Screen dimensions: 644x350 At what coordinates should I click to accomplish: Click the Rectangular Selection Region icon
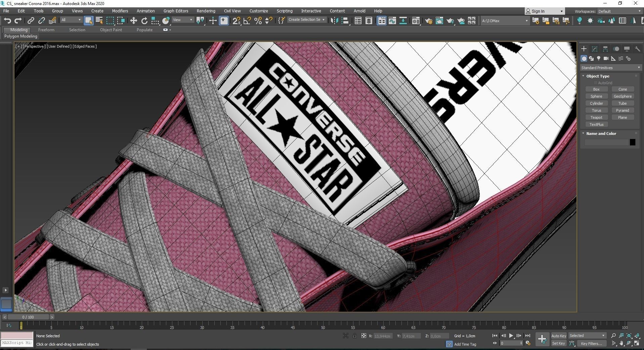pyautogui.click(x=110, y=21)
